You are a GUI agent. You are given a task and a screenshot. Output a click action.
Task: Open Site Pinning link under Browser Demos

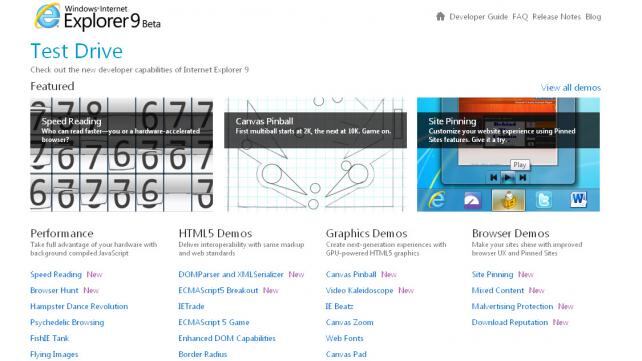(x=493, y=275)
